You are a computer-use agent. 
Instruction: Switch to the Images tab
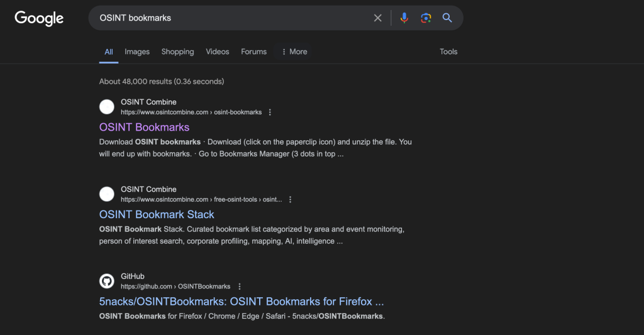(137, 52)
